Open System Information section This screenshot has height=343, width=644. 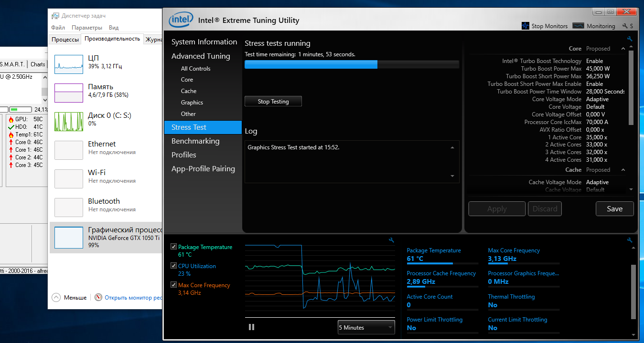tap(204, 42)
